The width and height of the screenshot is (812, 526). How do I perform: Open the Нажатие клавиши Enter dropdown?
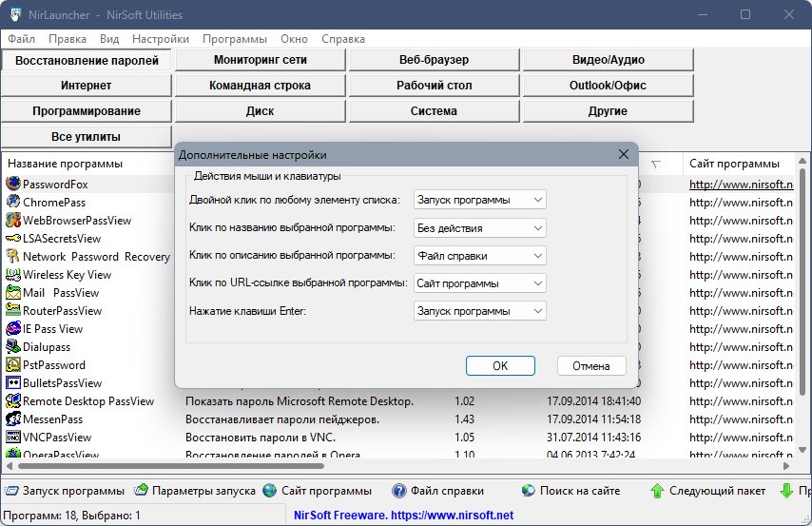coord(480,311)
